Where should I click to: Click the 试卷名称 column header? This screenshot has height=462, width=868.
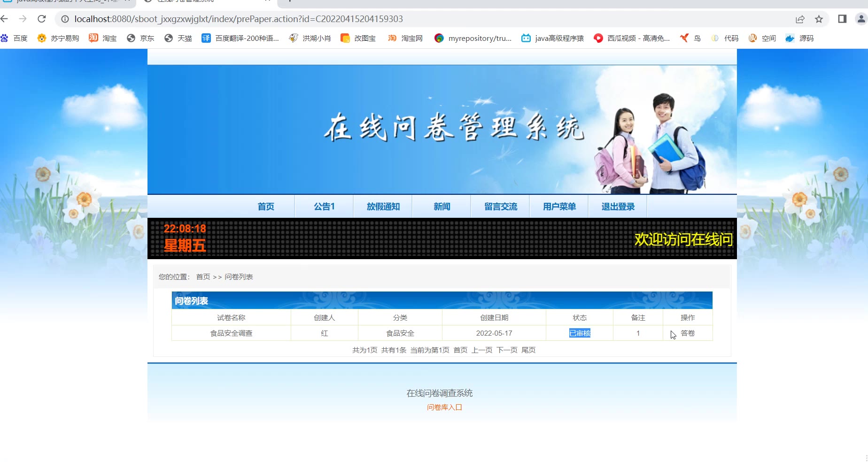point(231,318)
